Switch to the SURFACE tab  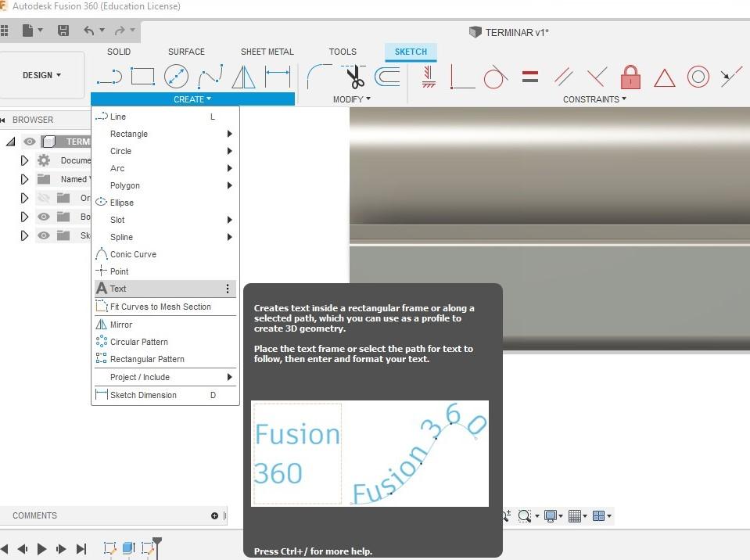(186, 52)
